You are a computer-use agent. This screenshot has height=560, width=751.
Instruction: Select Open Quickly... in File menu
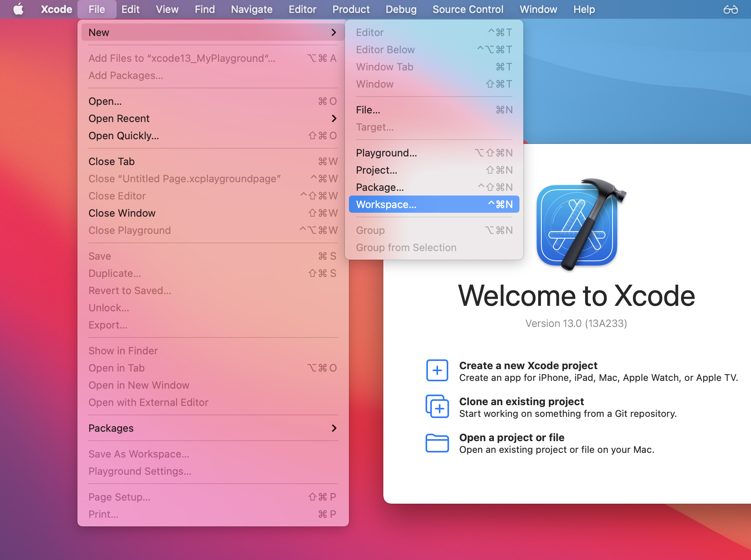pyautogui.click(x=213, y=136)
